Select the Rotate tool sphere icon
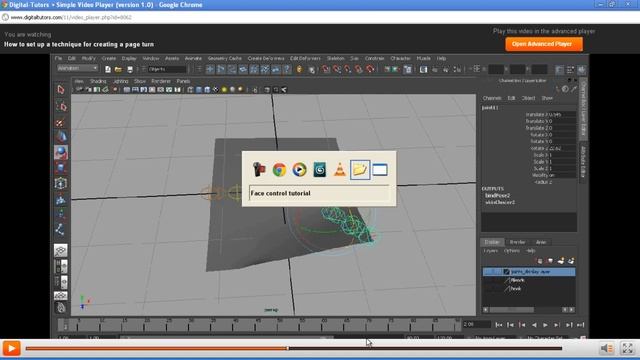This screenshot has width=640, height=360. pos(61,152)
